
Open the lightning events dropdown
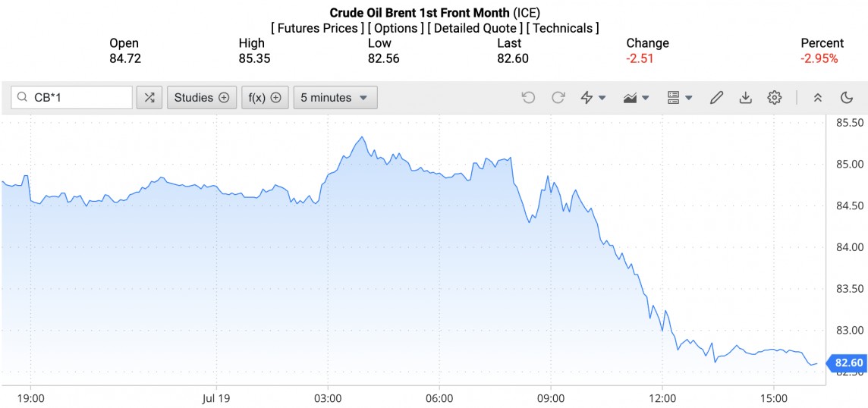[593, 98]
